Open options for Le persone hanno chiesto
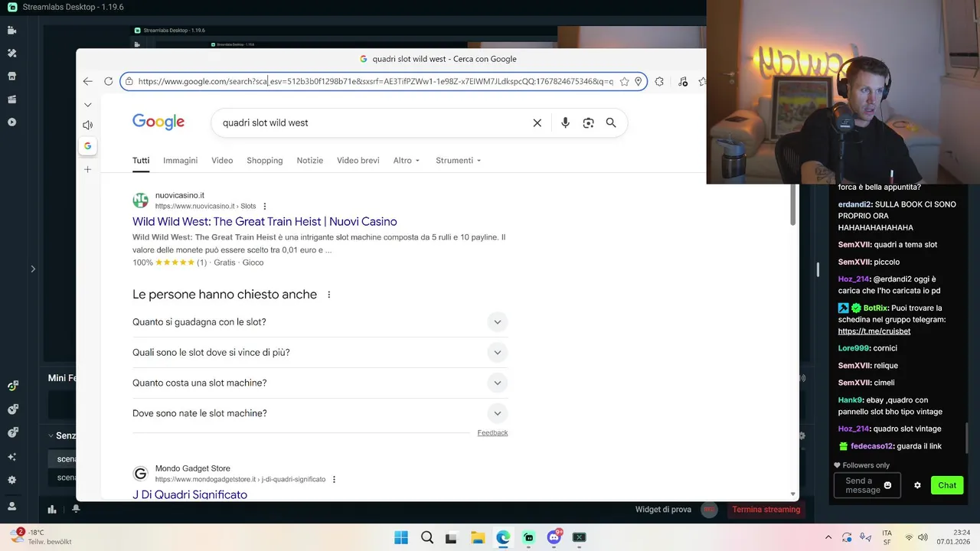 point(329,295)
